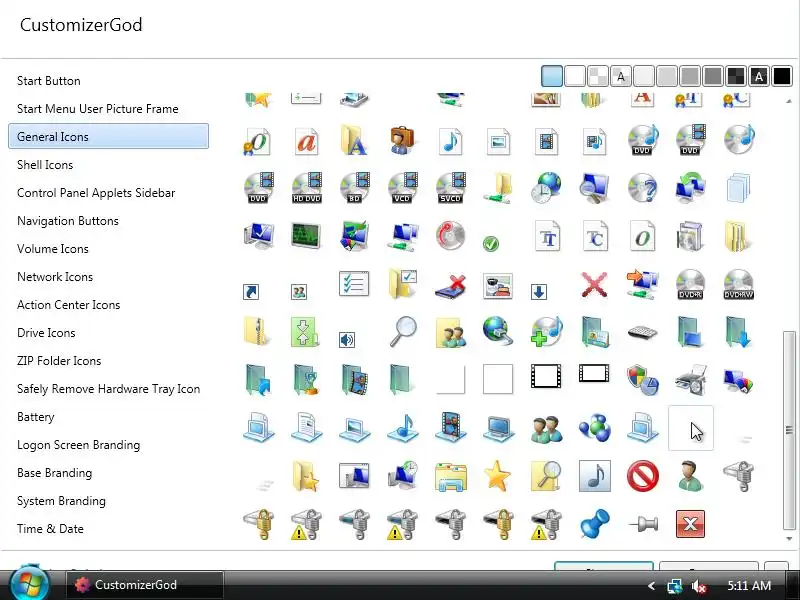Viewport: 800px width, 600px height.
Task: Choose the light swatch with letter A
Action: (621, 77)
